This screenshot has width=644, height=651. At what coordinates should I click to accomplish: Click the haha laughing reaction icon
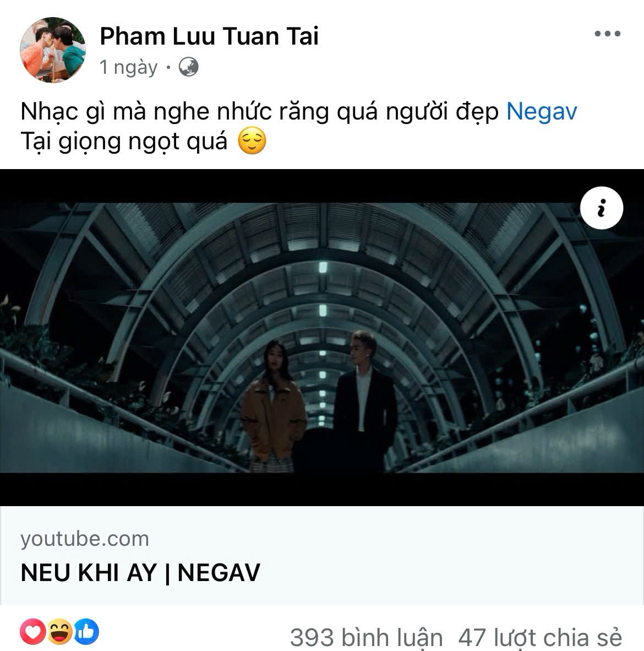60,631
